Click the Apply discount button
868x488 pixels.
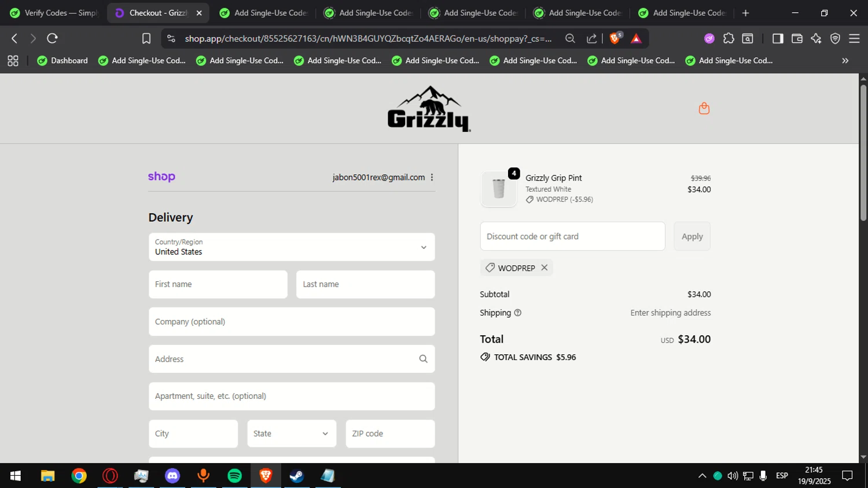pyautogui.click(x=692, y=236)
